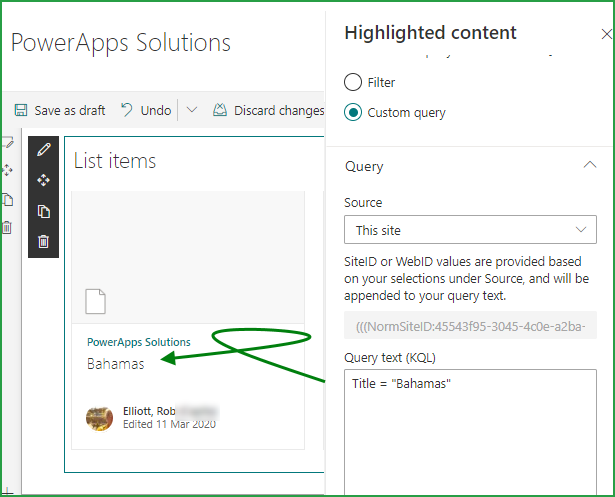Click the Elliott, Rob author name
Screen dimensions: 615x497
click(149, 411)
